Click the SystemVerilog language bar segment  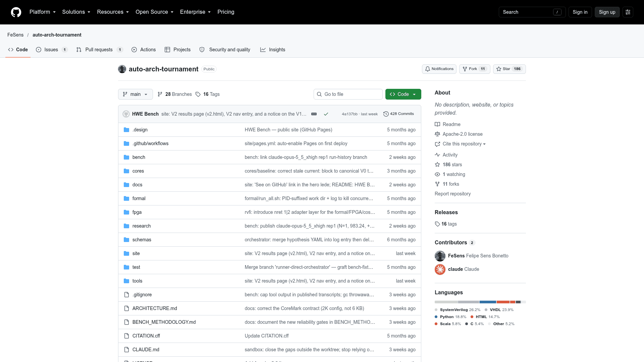446,302
